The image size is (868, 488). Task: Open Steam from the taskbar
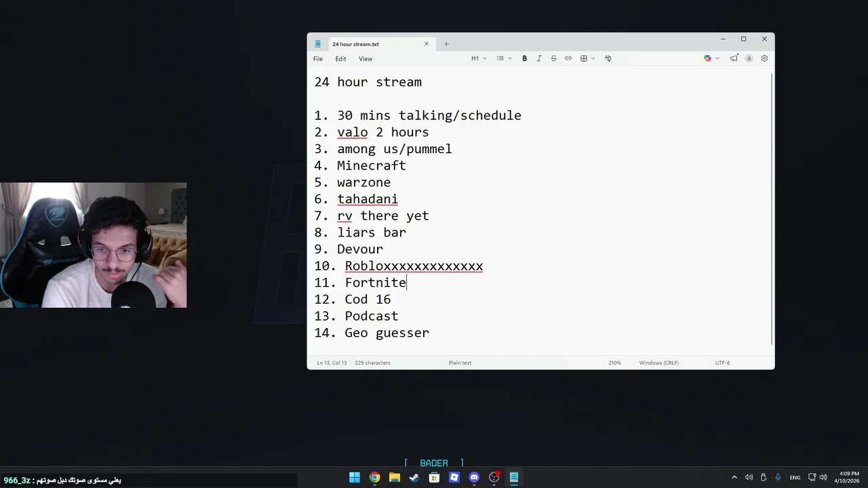(x=414, y=477)
